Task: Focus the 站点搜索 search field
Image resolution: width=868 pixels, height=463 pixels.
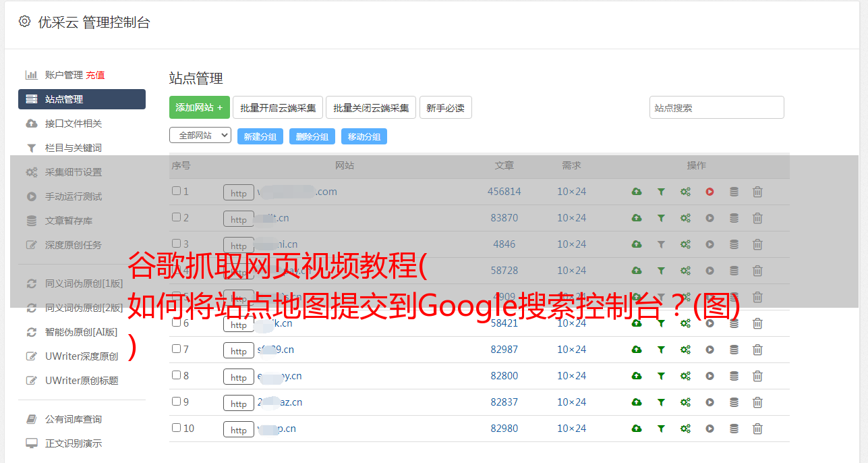Action: [x=717, y=107]
